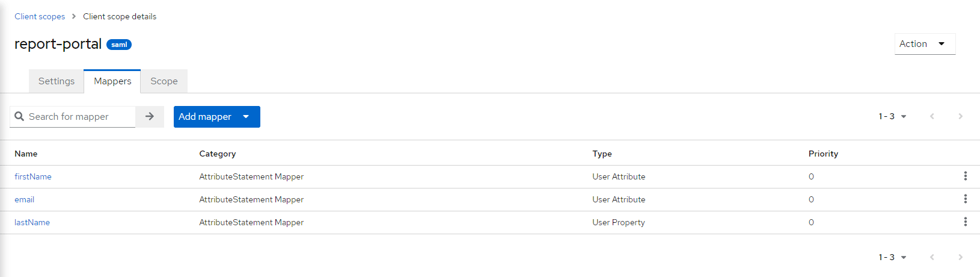Open kebab menu for lastName mapper row
Screen dimensions: 980x277
(965, 222)
